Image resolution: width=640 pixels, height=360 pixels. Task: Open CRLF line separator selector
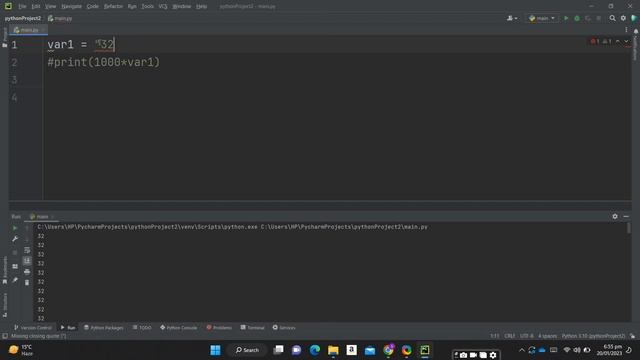(509, 336)
